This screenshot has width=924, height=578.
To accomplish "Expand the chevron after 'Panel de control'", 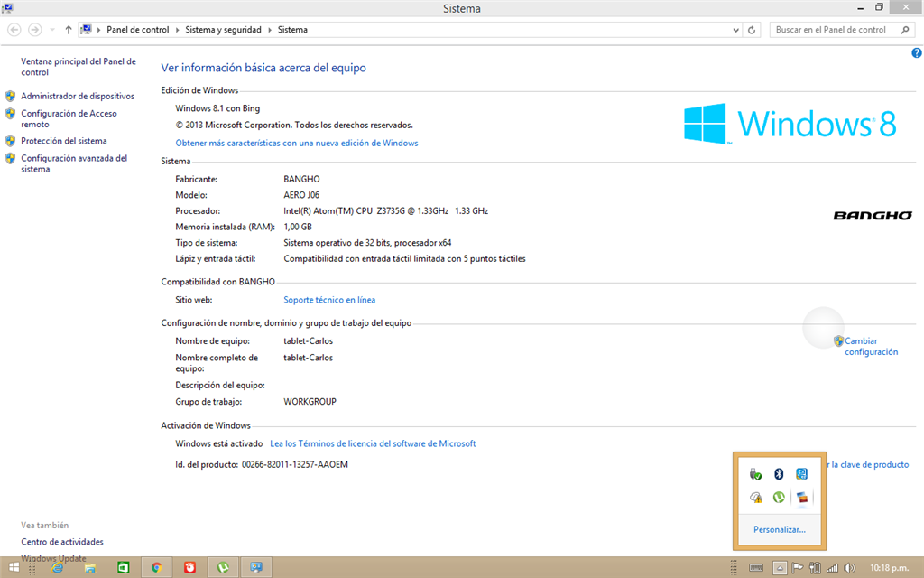I will [x=177, y=30].
